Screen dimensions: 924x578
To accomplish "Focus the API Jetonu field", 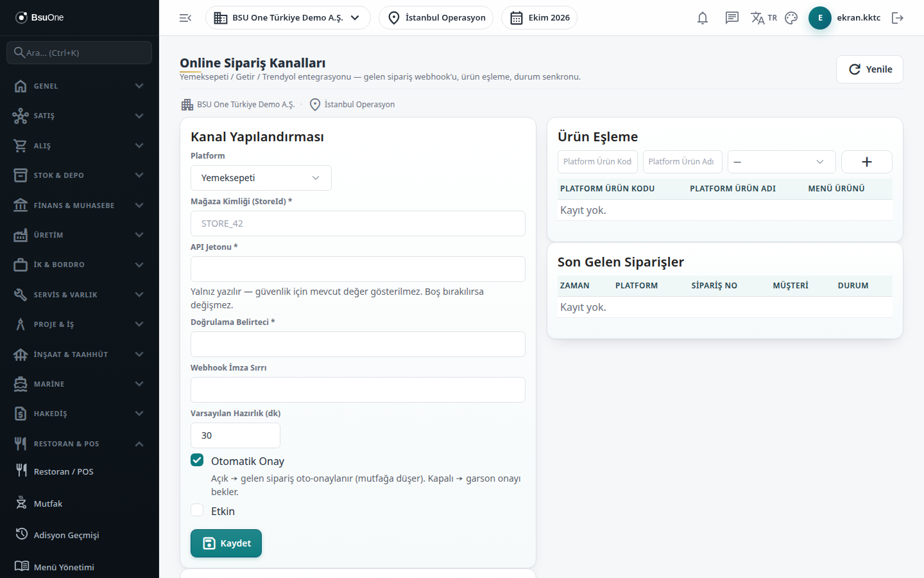I will (x=358, y=269).
